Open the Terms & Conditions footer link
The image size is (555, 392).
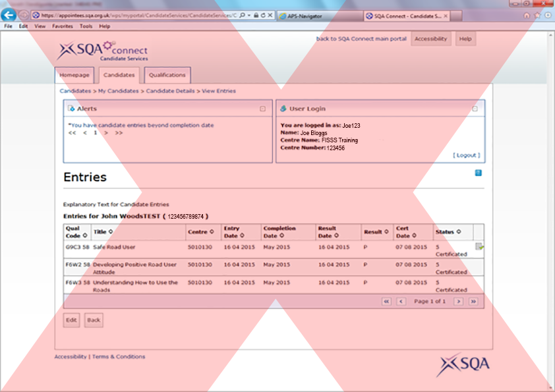click(x=119, y=356)
